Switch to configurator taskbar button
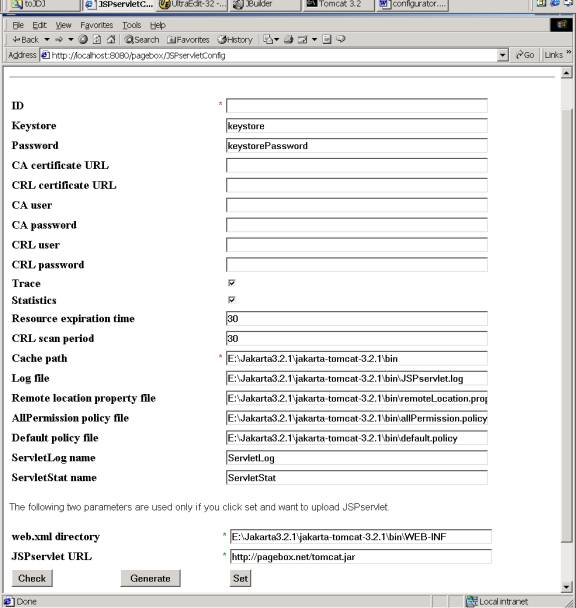 coord(413,5)
